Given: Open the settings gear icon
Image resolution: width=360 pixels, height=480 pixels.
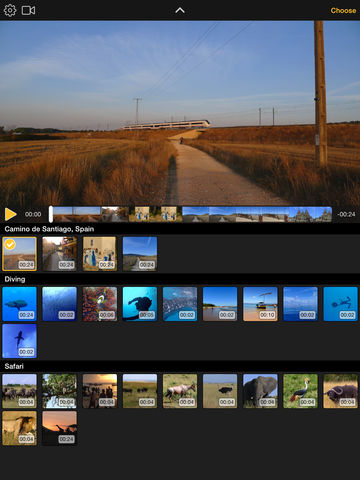Looking at the screenshot, I should tap(10, 10).
